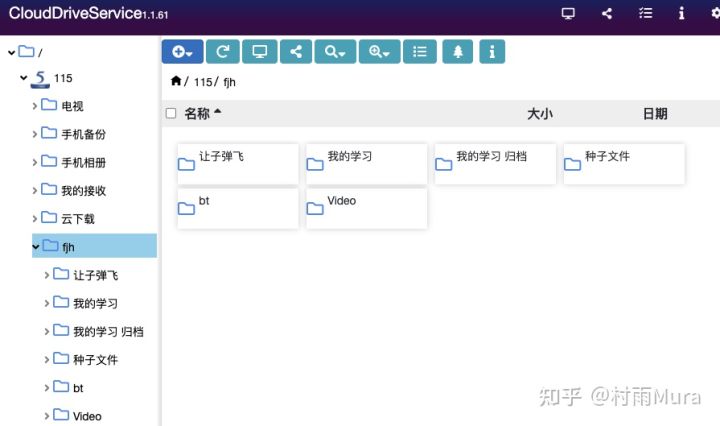Select 手机备份 in the folder tree
Screen dimensions: 720x426
(84, 135)
